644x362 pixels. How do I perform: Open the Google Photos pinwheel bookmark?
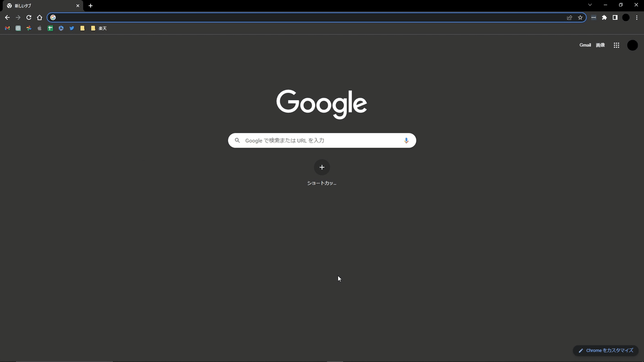tap(29, 28)
